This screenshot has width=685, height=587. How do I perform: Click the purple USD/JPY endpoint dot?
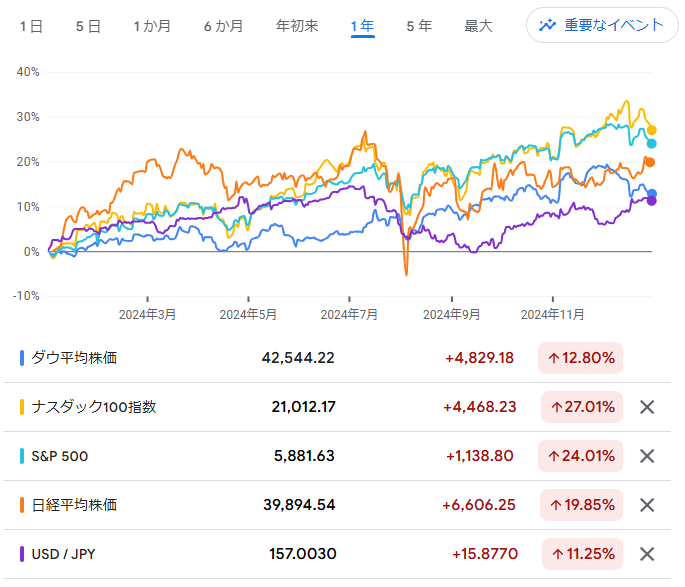click(651, 201)
